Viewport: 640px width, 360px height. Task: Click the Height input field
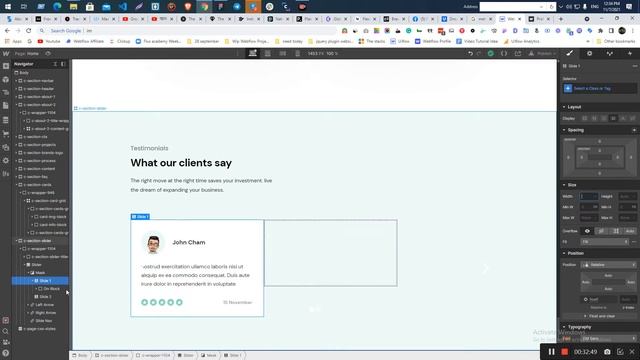(x=628, y=196)
